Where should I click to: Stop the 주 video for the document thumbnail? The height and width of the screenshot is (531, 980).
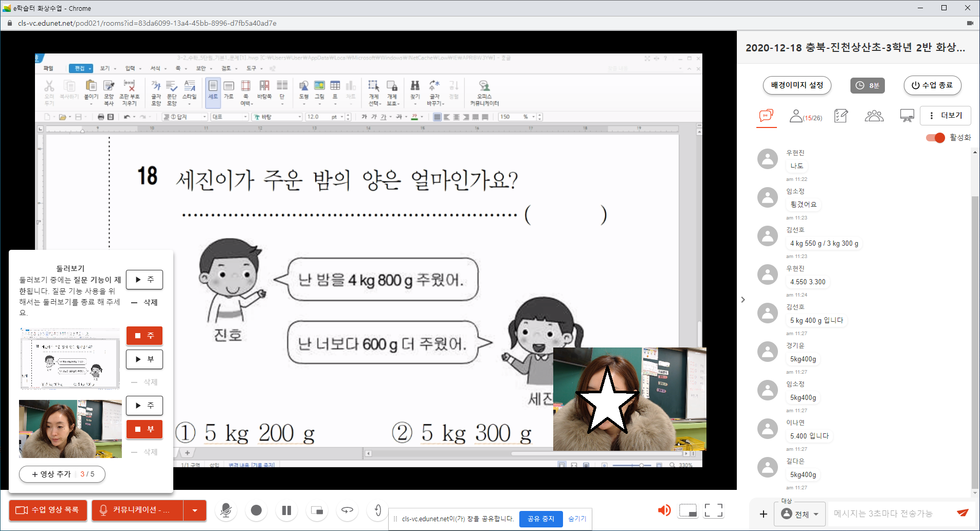tap(144, 336)
